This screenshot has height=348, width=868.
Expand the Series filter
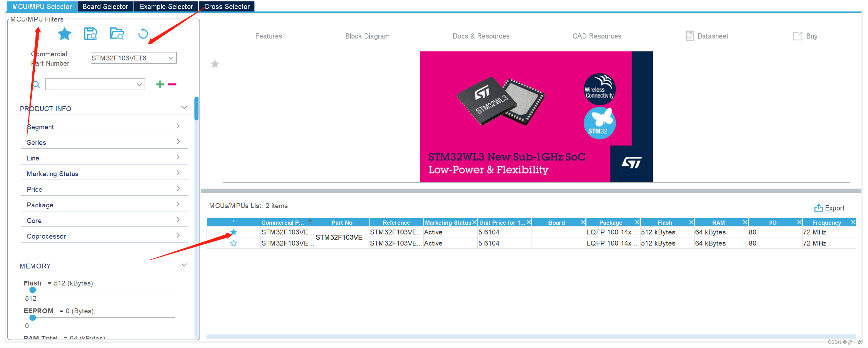(178, 142)
